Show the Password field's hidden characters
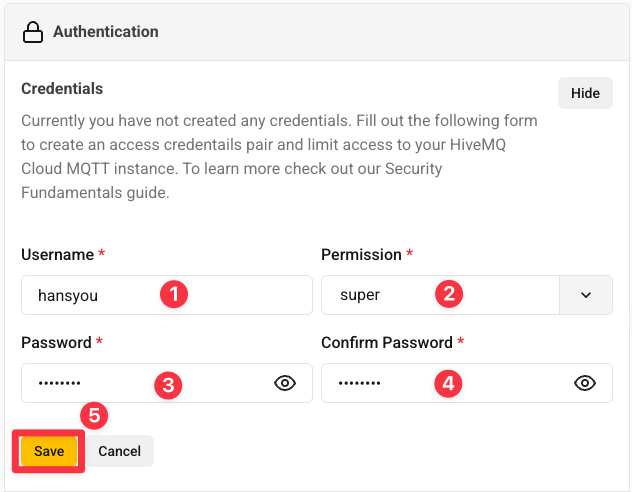This screenshot has height=492, width=632. (x=285, y=383)
